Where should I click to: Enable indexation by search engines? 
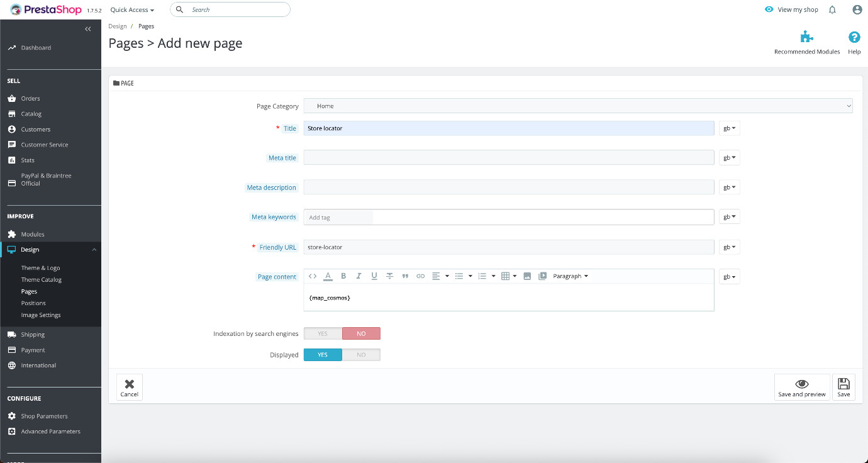coord(323,333)
